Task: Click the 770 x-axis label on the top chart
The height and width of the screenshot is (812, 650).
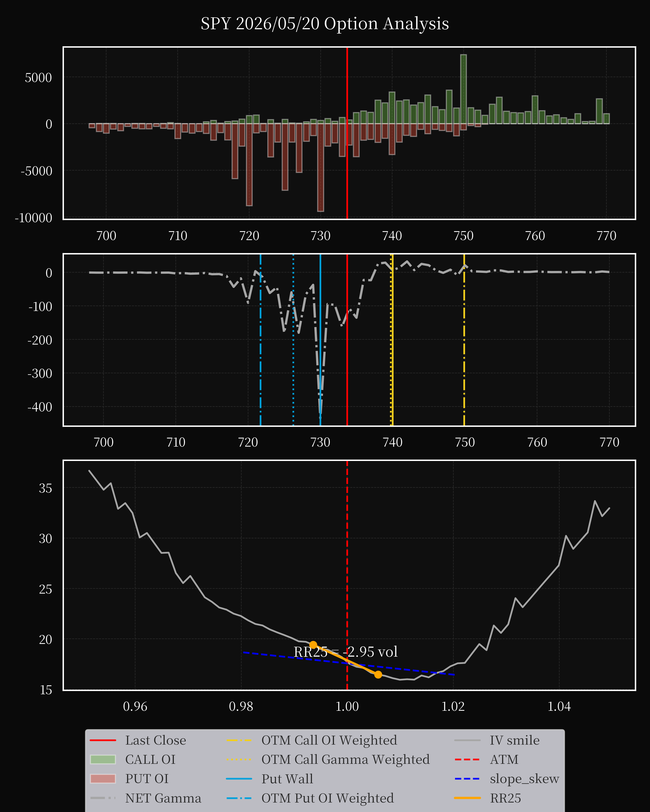Action: (x=607, y=236)
